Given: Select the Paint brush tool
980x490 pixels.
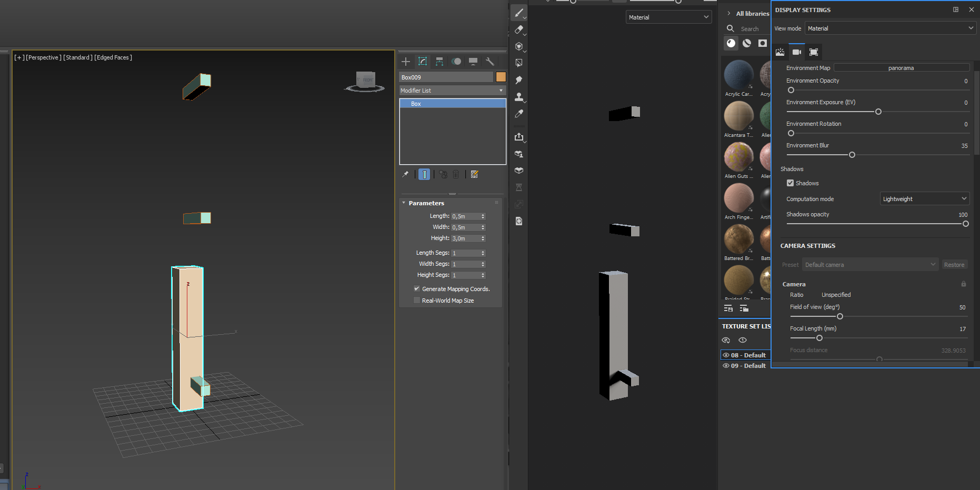Looking at the screenshot, I should coord(518,13).
